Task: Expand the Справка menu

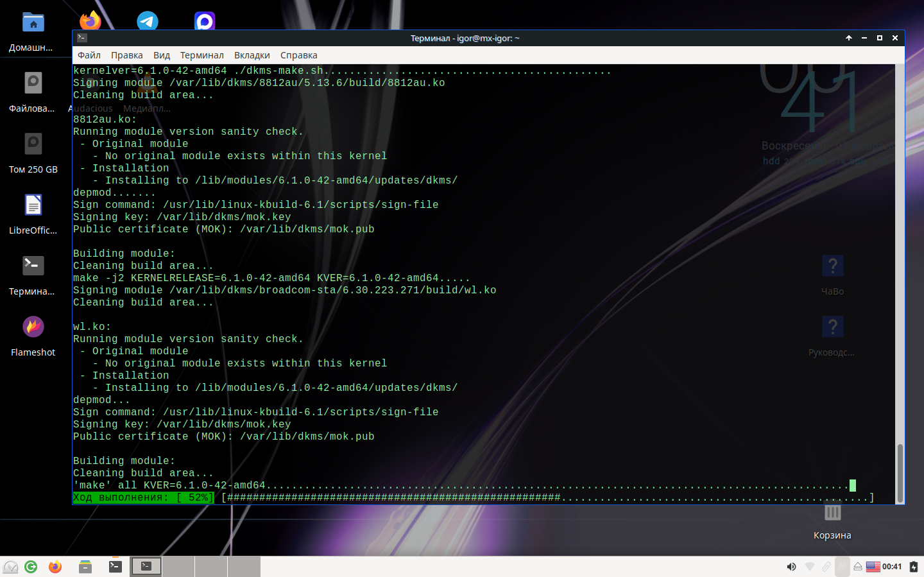Action: coord(298,55)
